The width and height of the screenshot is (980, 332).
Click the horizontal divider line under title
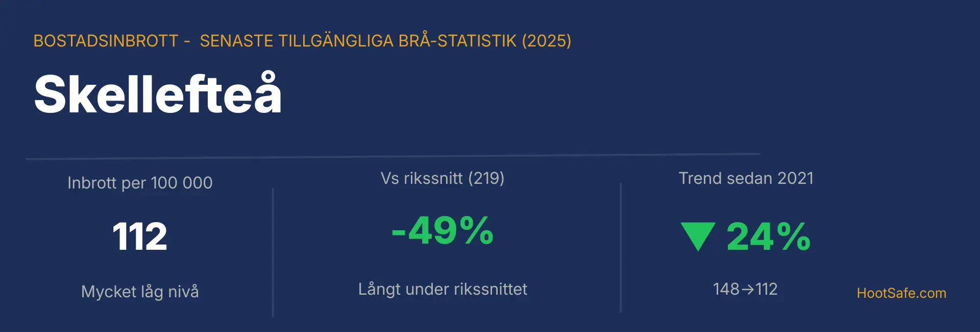click(x=393, y=156)
